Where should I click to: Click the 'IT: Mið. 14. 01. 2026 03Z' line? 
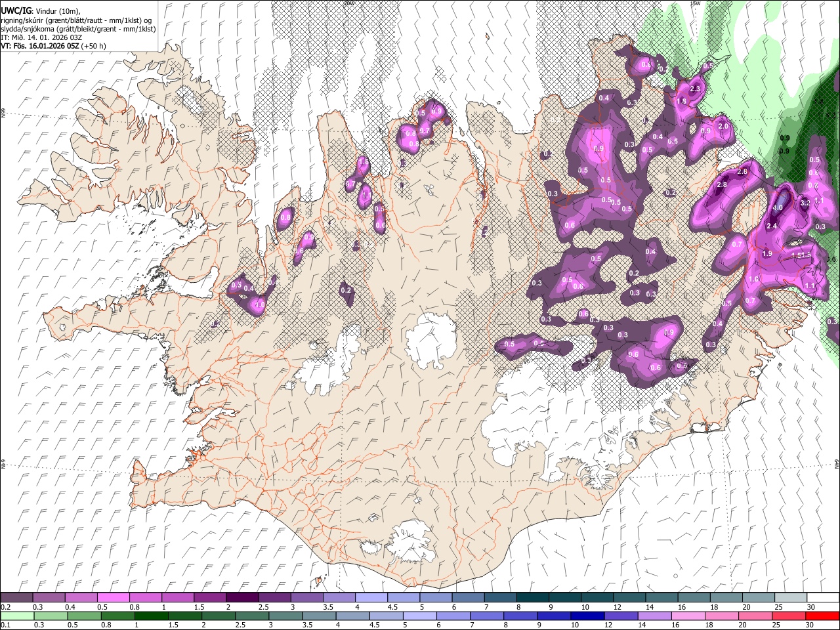point(41,37)
